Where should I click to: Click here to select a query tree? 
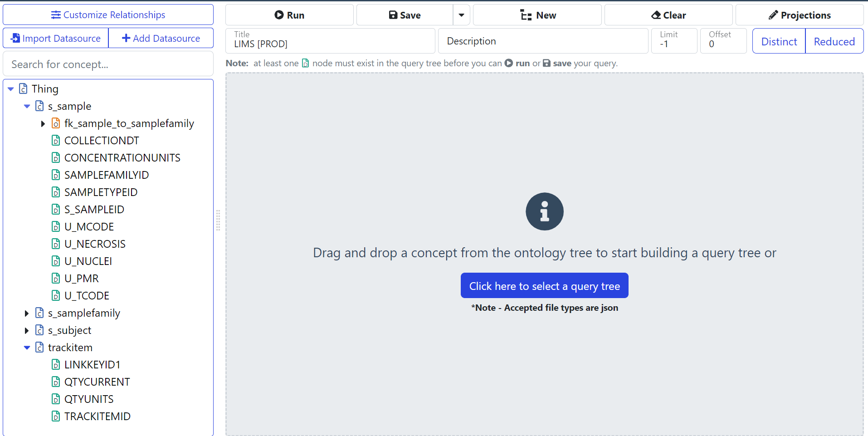coord(544,286)
